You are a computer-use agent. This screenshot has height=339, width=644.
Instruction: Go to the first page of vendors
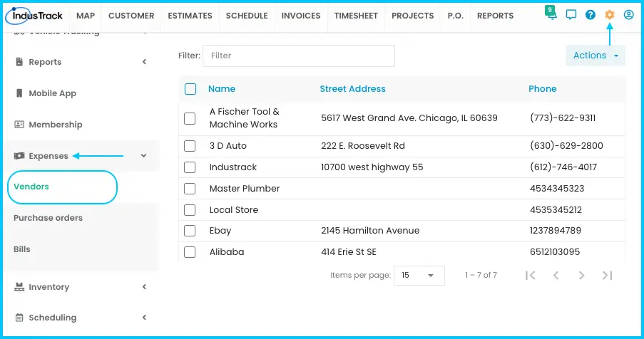pyautogui.click(x=531, y=275)
